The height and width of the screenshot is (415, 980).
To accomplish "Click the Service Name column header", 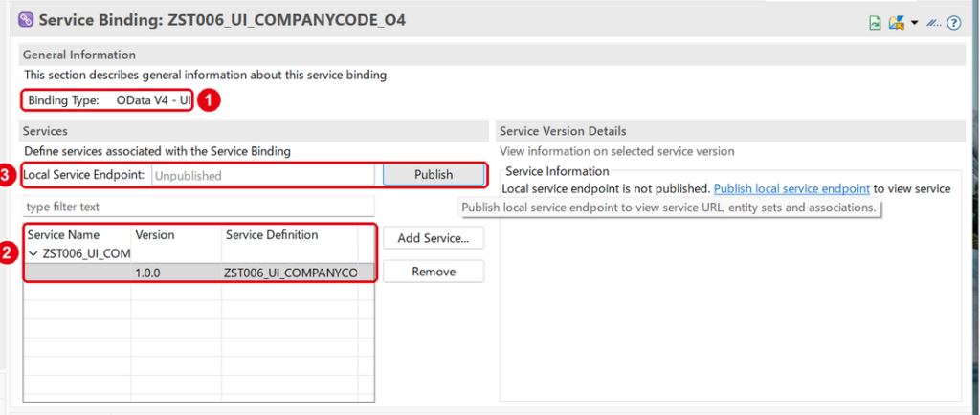I will 63,235.
